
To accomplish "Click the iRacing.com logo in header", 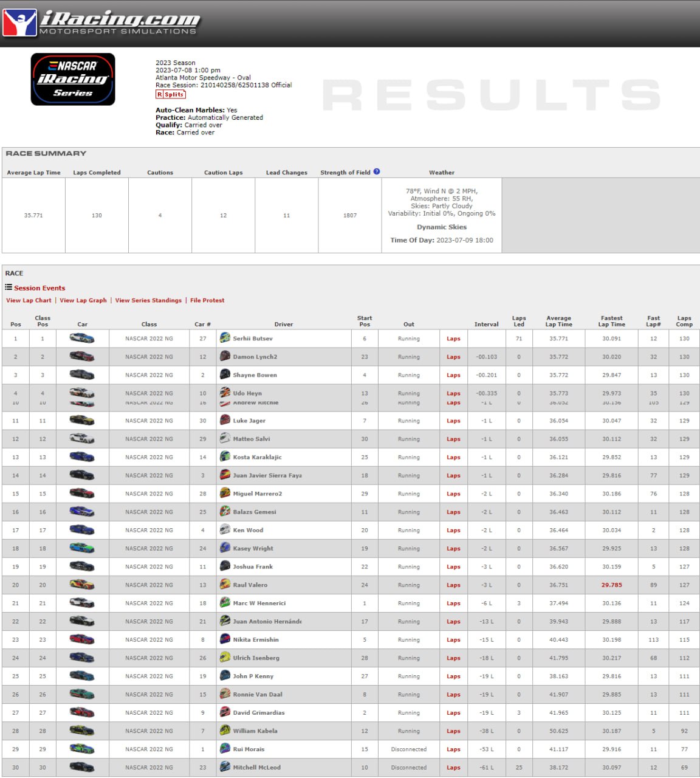I will click(x=101, y=23).
